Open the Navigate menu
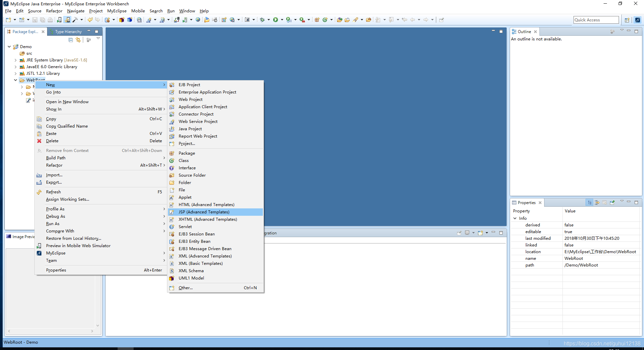Image resolution: width=644 pixels, height=350 pixels. click(76, 11)
